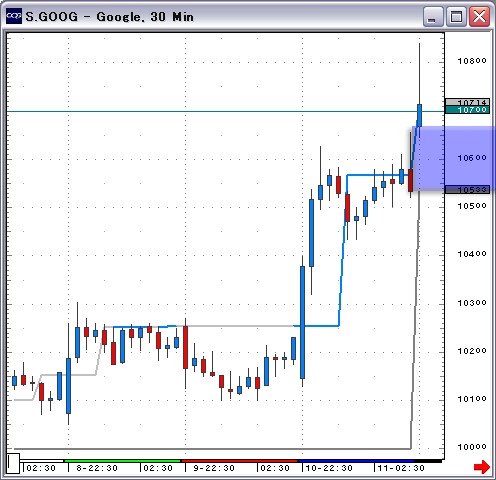The width and height of the screenshot is (496, 480).
Task: Click the red scroll-right arrow
Action: (x=482, y=467)
